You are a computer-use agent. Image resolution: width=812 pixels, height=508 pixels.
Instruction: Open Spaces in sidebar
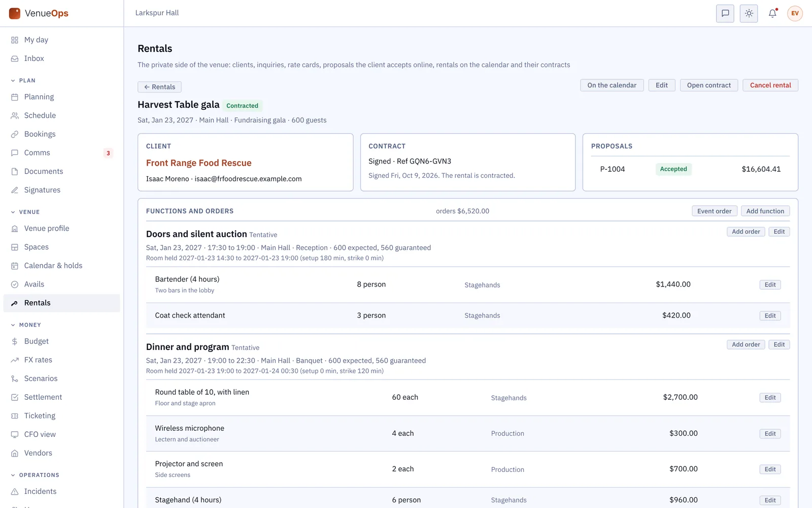[61, 247]
